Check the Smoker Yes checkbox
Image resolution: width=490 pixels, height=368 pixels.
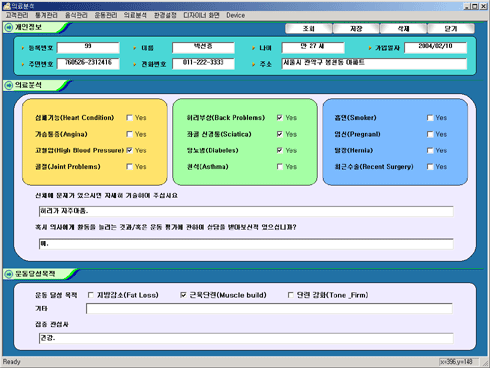coord(430,118)
